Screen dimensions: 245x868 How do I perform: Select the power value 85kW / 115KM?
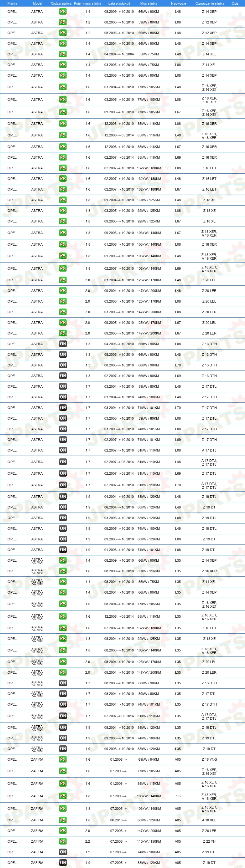tap(149, 784)
